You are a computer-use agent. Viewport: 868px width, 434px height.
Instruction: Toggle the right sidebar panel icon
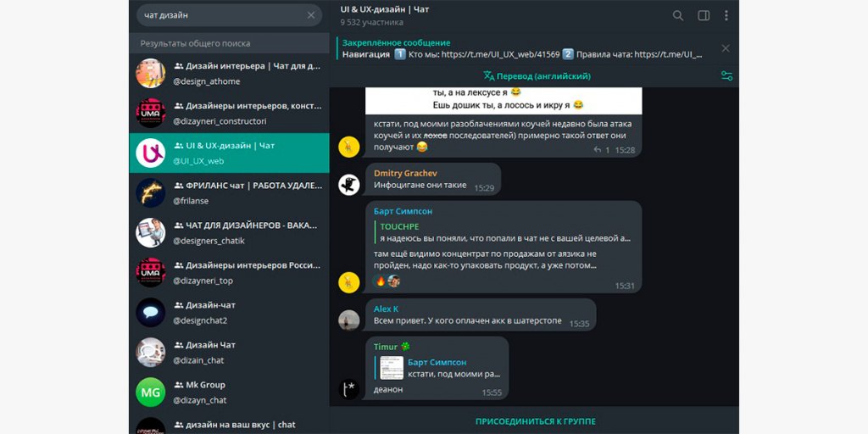point(704,15)
